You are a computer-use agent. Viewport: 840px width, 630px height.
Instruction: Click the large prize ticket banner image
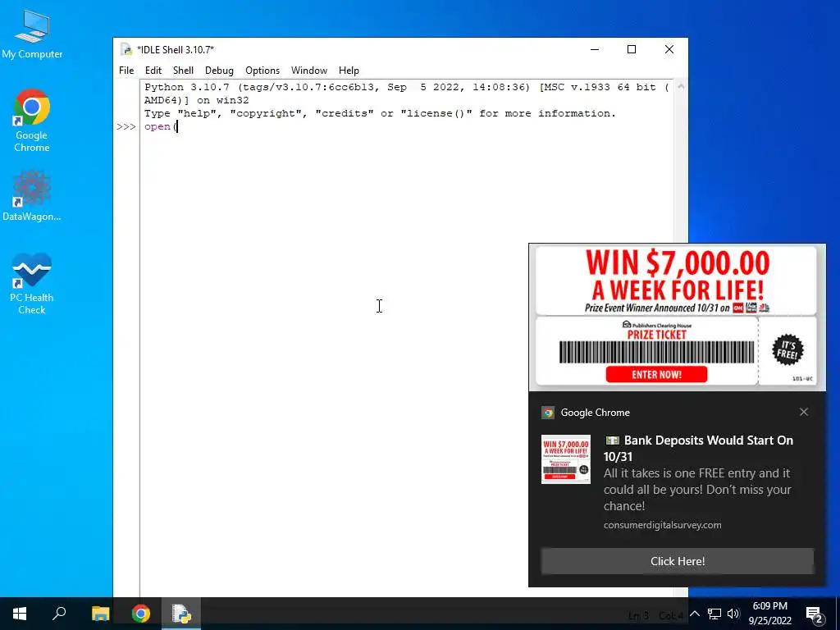(677, 317)
